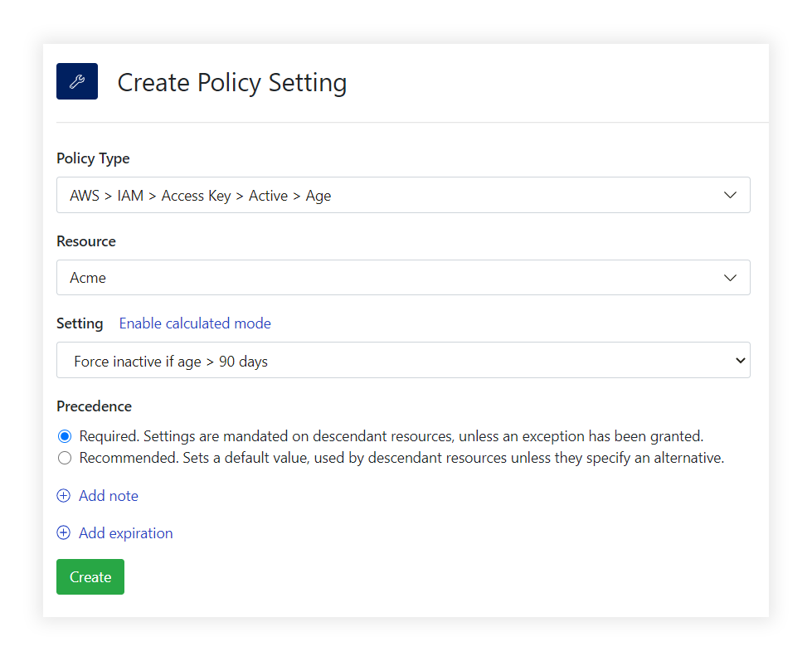Click Enable calculated mode link

pyautogui.click(x=195, y=323)
